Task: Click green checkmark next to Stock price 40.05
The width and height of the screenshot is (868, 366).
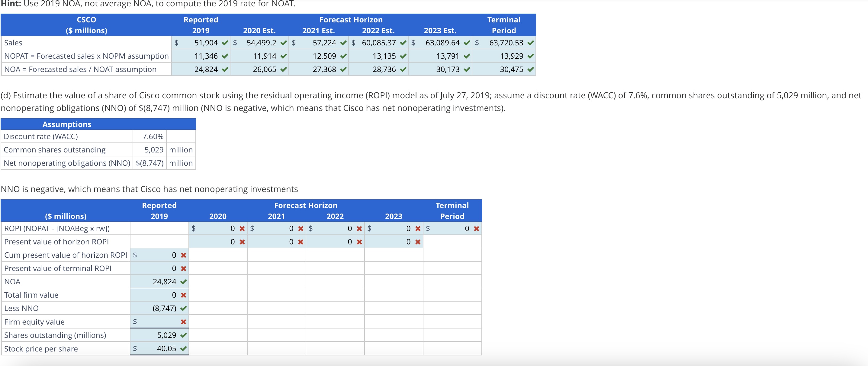Action: 183,348
